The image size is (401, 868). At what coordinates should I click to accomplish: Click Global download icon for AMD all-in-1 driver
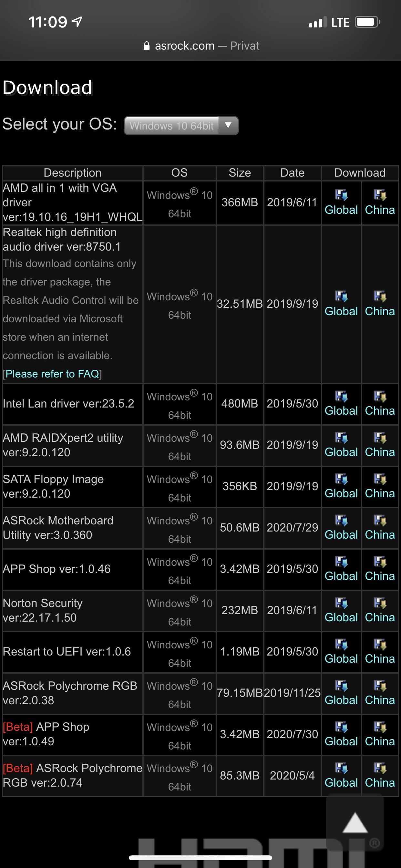(x=341, y=195)
